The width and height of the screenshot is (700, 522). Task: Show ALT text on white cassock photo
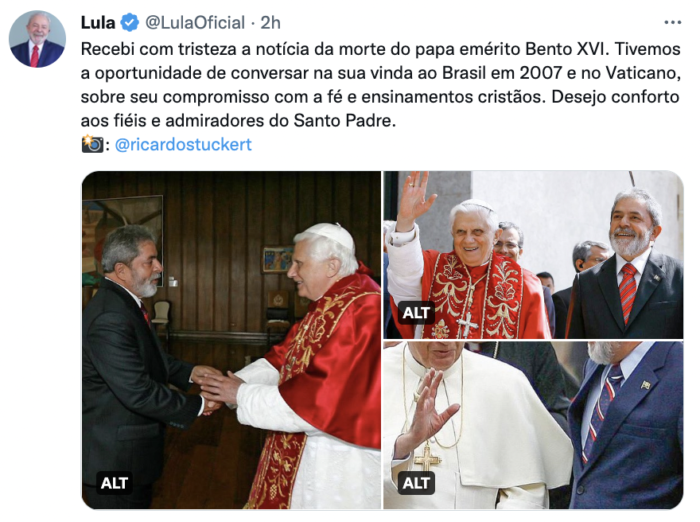[416, 483]
